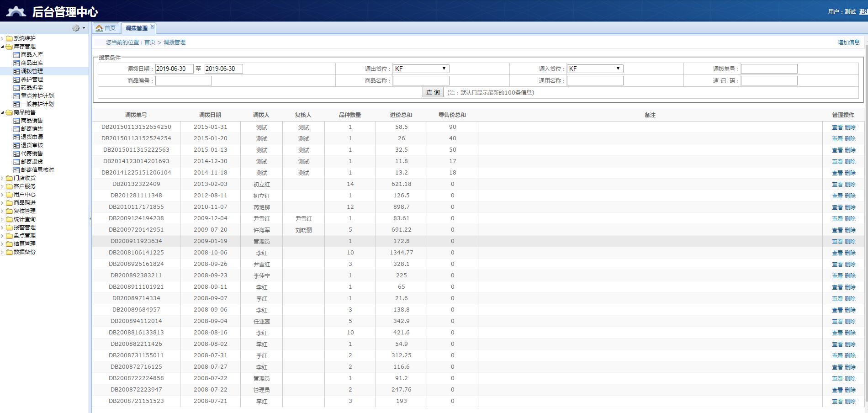Click the 复核管理 folder icon
The image size is (868, 413).
[x=9, y=211]
